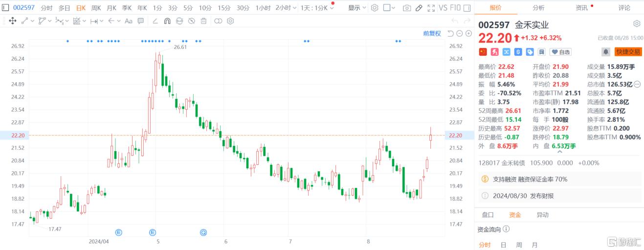
Task: Zoom in chart with plus circle
Action: (x=468, y=33)
